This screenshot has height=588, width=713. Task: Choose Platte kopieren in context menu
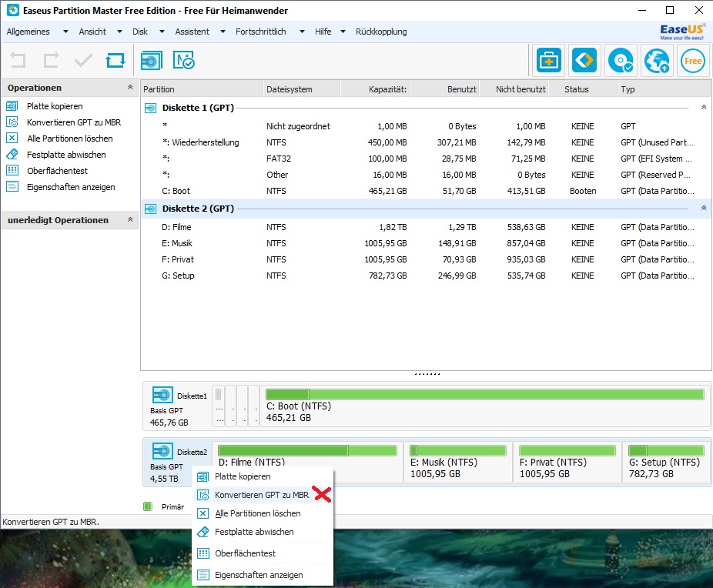(263, 476)
